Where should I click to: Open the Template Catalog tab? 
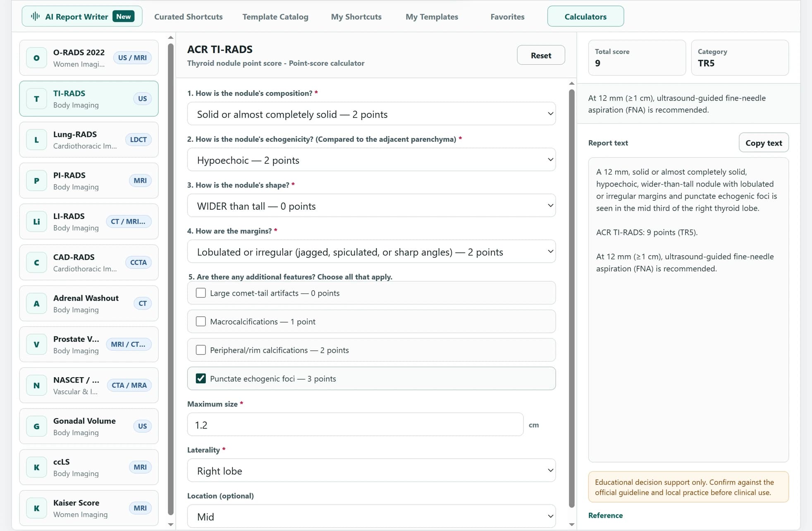pos(275,17)
